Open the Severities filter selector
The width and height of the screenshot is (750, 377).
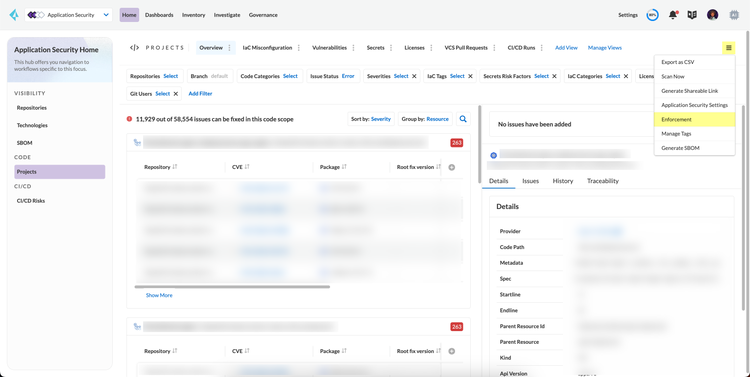(x=401, y=76)
